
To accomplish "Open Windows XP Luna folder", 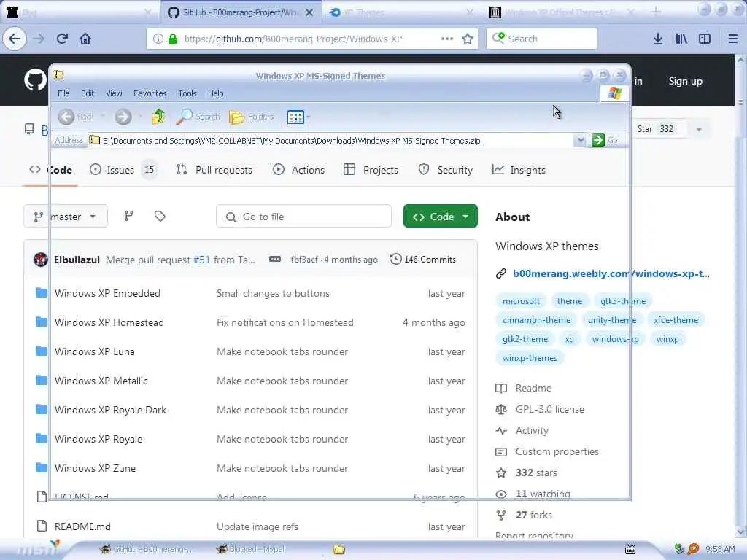I will click(94, 351).
